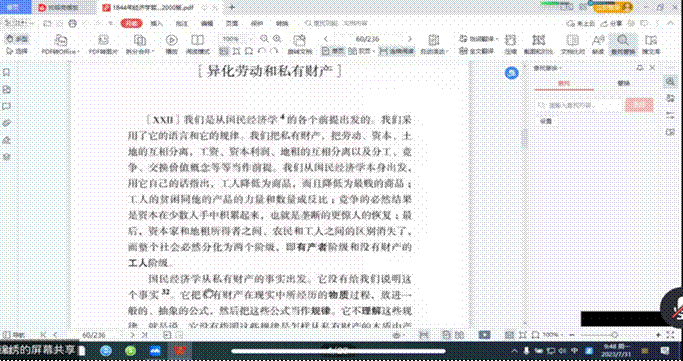Switch to the Replace tab in side panel

click(x=623, y=83)
